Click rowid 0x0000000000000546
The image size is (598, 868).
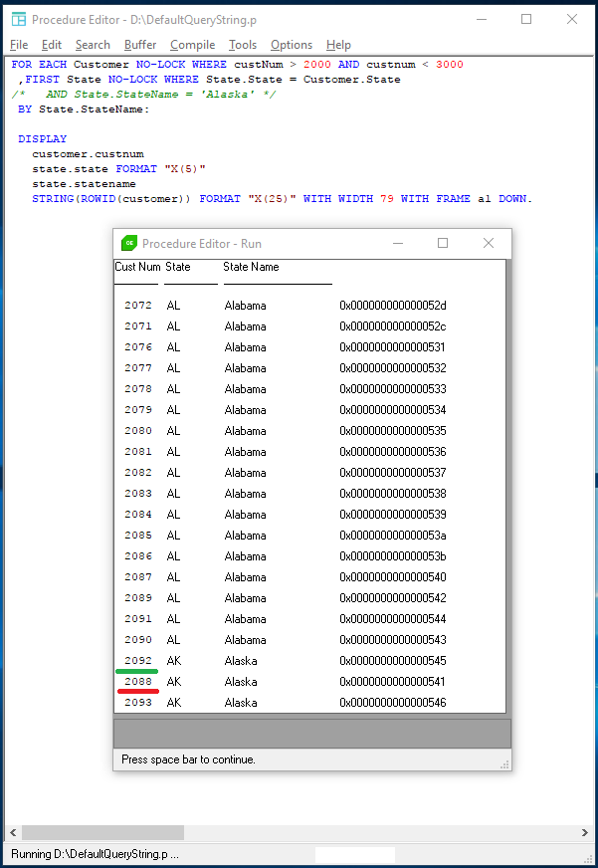tap(393, 703)
